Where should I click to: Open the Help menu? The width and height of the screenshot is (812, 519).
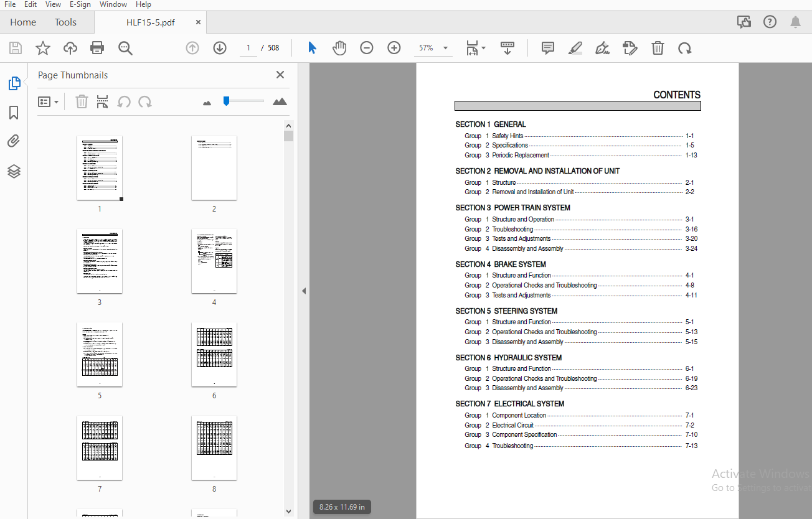(144, 4)
